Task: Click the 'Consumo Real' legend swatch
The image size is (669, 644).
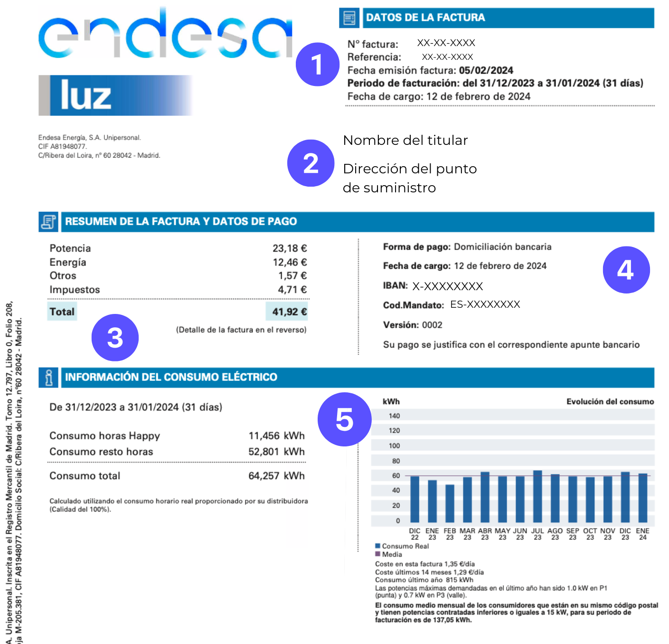Action: click(378, 546)
